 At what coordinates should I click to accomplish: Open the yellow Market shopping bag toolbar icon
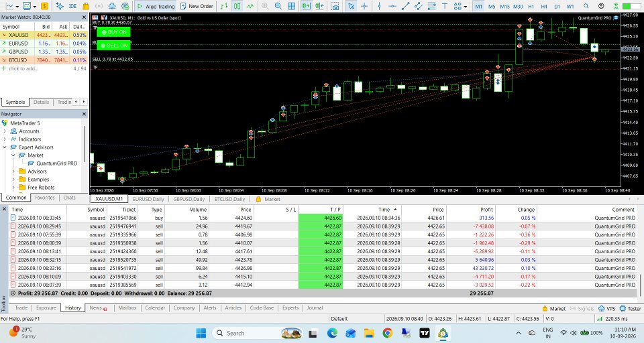(86, 6)
